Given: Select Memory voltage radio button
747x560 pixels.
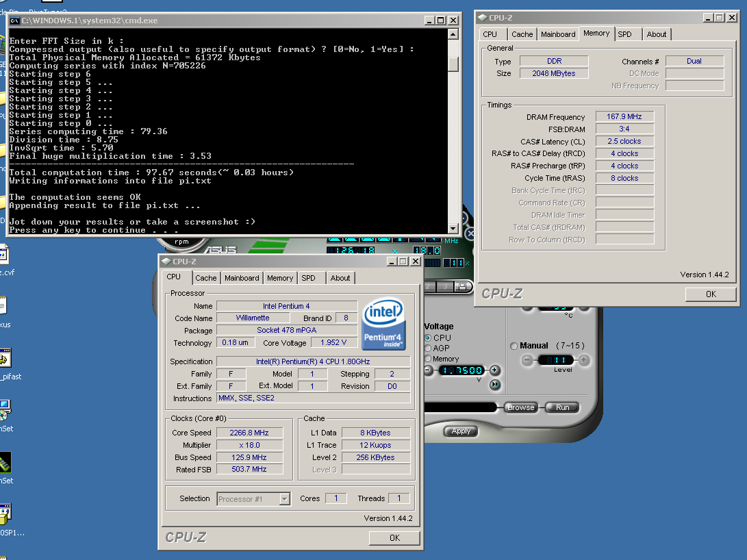Looking at the screenshot, I should 428,359.
